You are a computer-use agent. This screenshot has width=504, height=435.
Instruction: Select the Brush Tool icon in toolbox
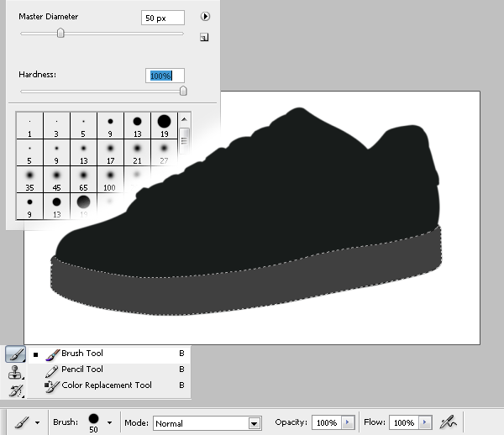pos(15,355)
